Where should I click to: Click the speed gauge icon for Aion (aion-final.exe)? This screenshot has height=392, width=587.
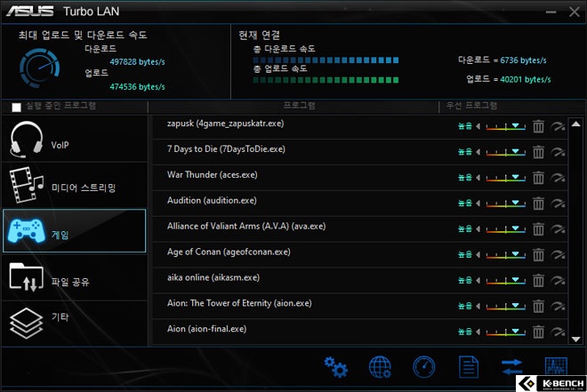point(558,332)
